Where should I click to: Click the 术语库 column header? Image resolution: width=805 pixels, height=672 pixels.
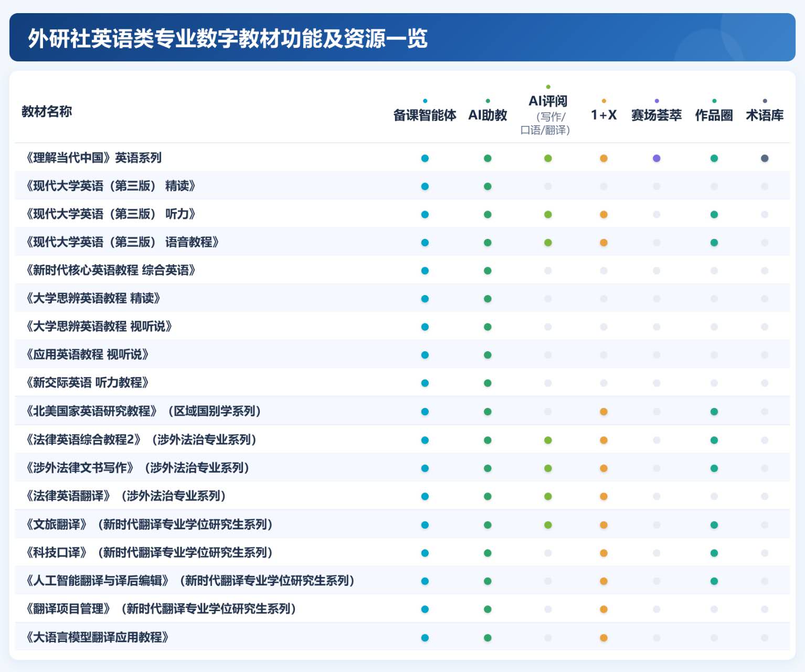pos(765,115)
